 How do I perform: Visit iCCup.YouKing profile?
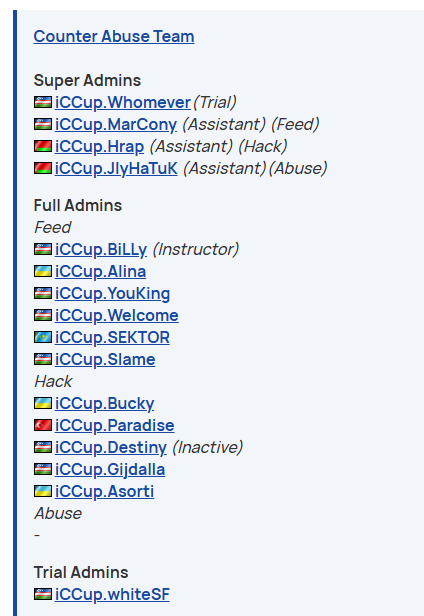click(112, 293)
